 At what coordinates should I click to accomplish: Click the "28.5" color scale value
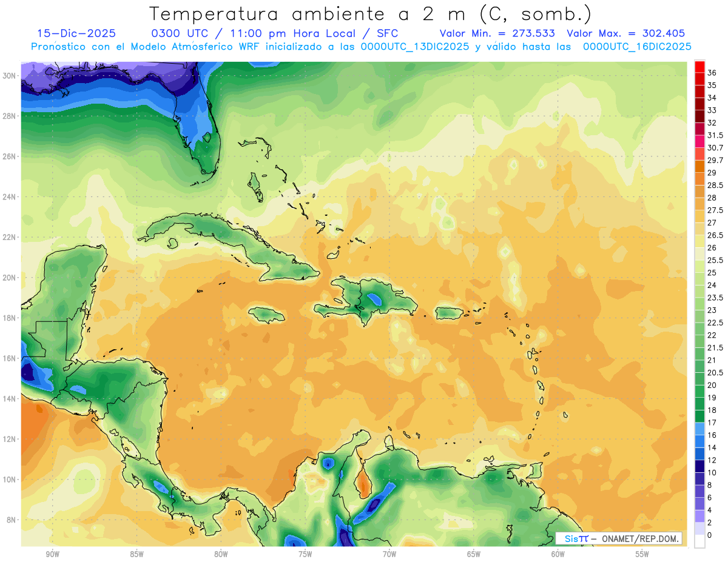(715, 186)
